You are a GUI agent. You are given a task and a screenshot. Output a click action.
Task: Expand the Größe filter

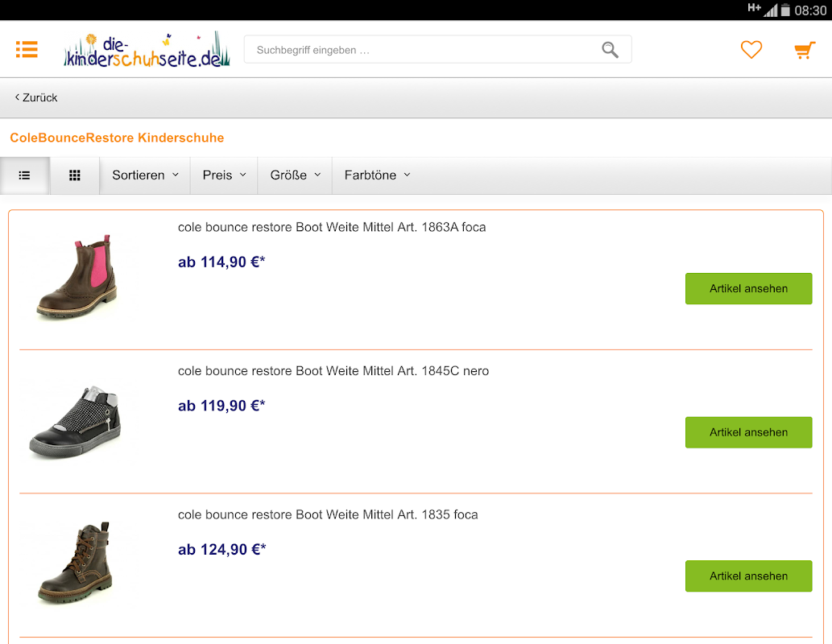coord(295,175)
